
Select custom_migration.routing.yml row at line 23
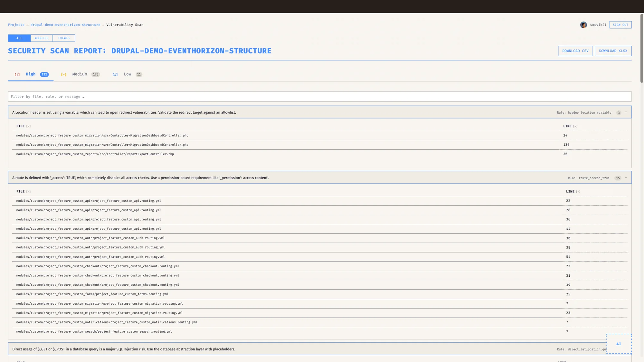(x=320, y=313)
